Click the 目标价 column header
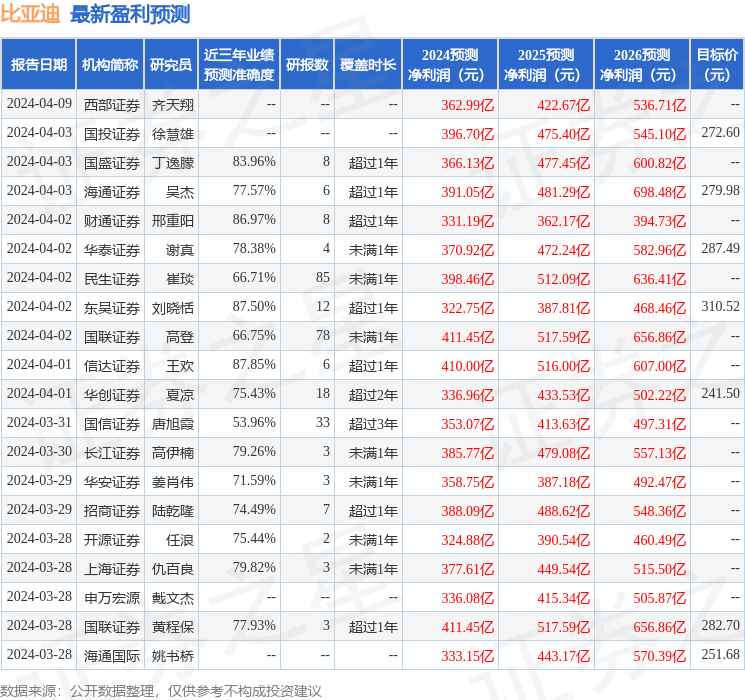 pyautogui.click(x=717, y=65)
